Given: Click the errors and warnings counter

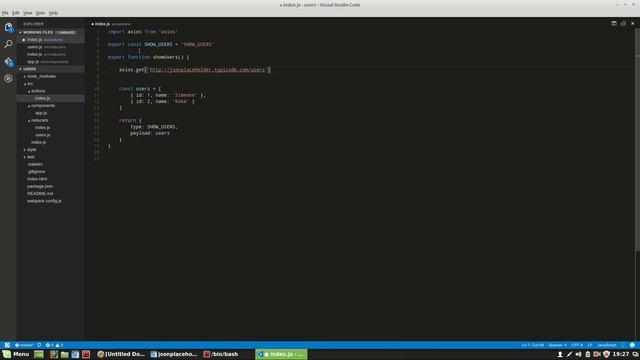Looking at the screenshot, I should coord(54,345).
